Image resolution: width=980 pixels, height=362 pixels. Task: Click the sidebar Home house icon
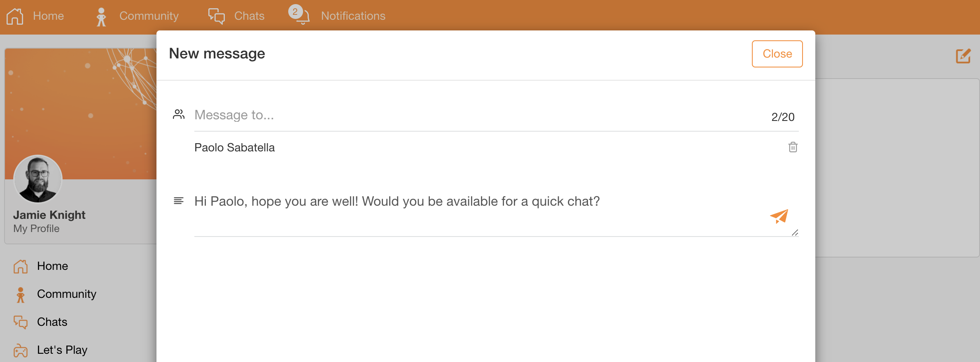click(x=21, y=267)
